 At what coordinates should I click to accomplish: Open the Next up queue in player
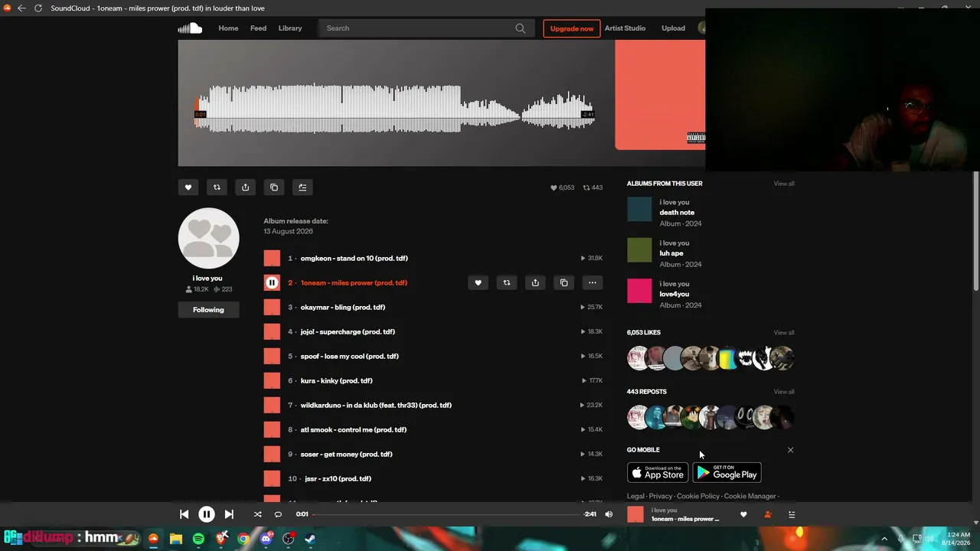point(792,514)
